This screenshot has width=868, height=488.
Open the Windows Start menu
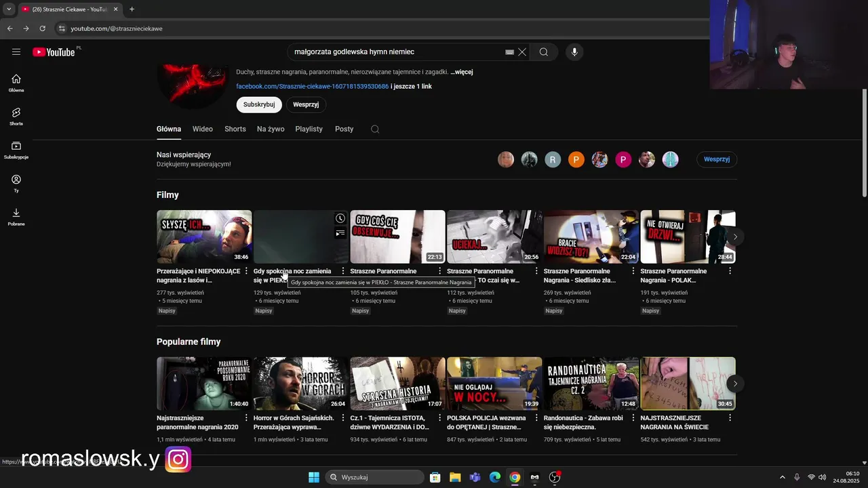(x=314, y=477)
